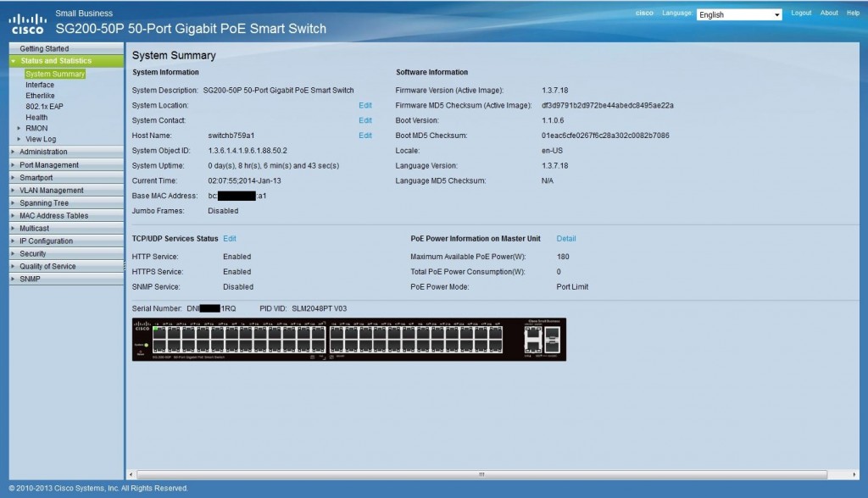The height and width of the screenshot is (498, 868).
Task: Click the copyright notice in the footer
Action: pos(98,488)
